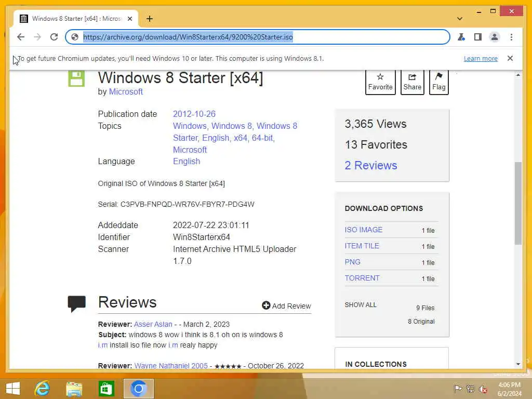Download the PNG option
Screen dimensions: 532x399
[353, 262]
